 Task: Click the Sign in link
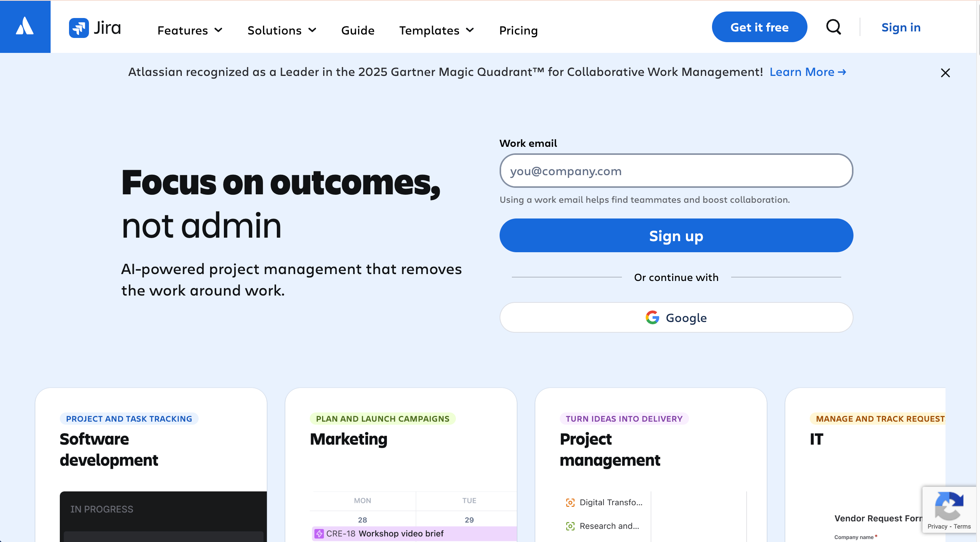(x=901, y=27)
